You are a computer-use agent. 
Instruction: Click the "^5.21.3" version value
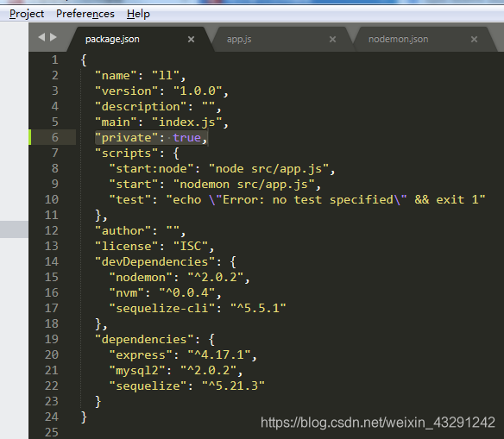tap(233, 386)
